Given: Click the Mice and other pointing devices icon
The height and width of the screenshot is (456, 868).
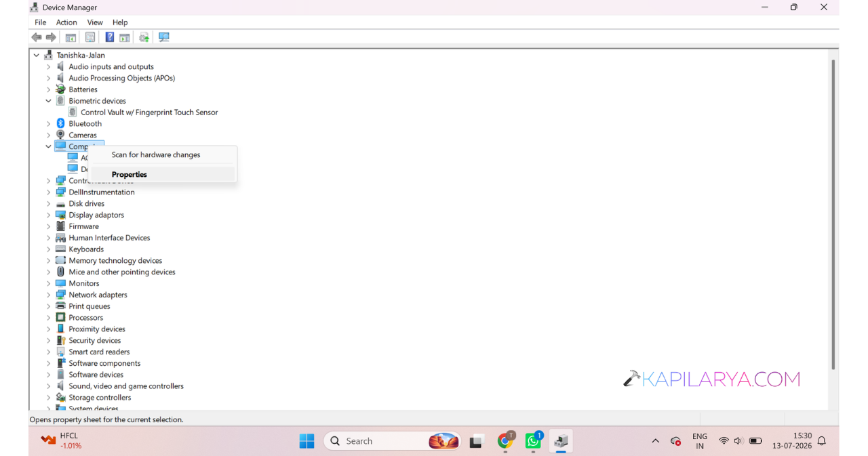Looking at the screenshot, I should (x=60, y=272).
